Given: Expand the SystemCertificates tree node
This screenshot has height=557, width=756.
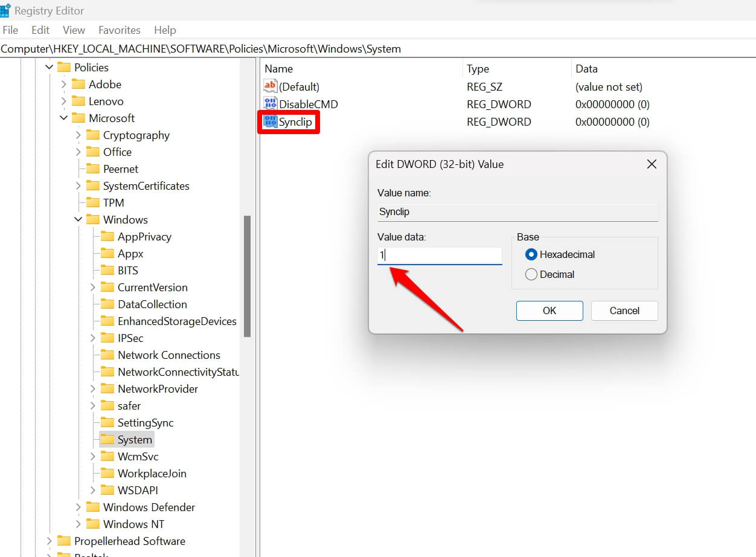Looking at the screenshot, I should (78, 185).
